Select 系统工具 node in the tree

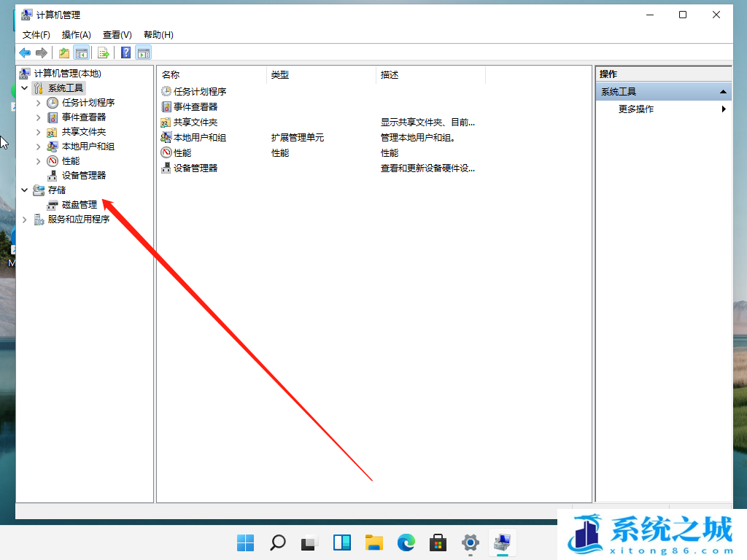pyautogui.click(x=66, y=88)
